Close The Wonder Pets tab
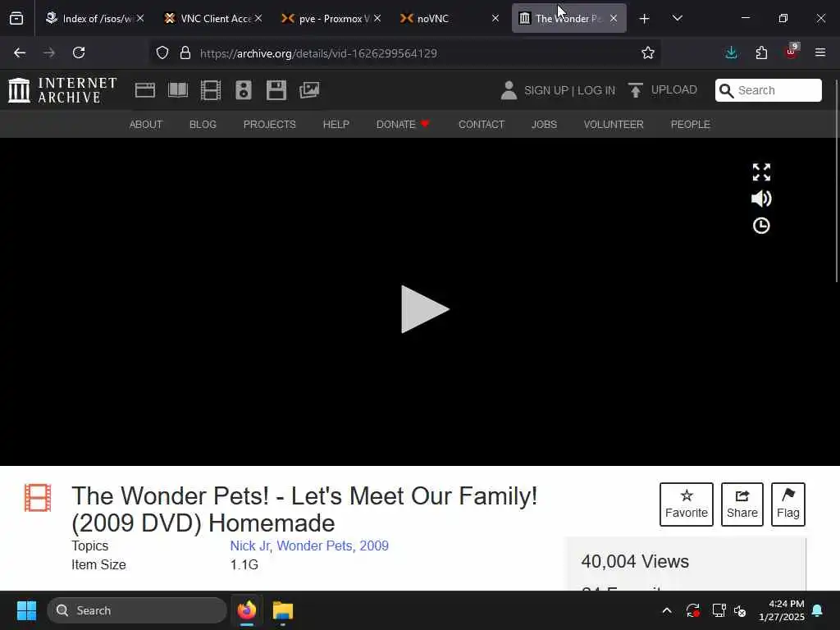Image resolution: width=840 pixels, height=630 pixels. coord(614,18)
